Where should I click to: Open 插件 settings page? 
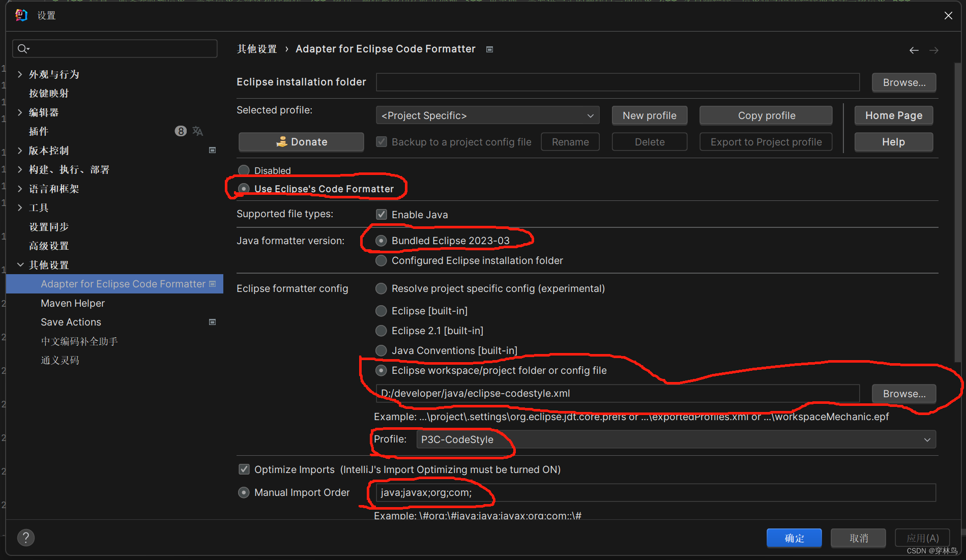(x=39, y=131)
